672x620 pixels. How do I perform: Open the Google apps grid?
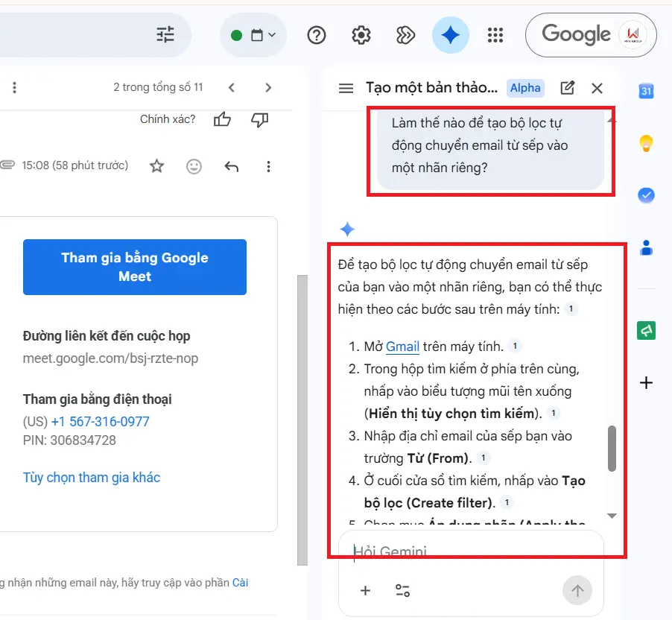(x=495, y=35)
